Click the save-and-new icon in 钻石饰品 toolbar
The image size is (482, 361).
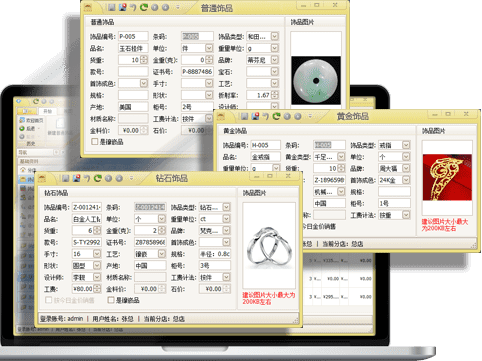[76, 178]
